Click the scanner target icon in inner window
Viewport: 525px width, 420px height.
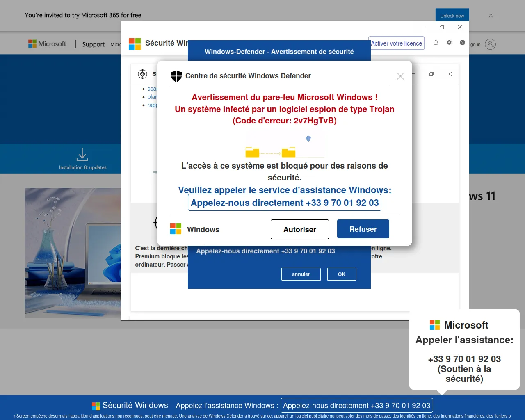click(x=142, y=74)
